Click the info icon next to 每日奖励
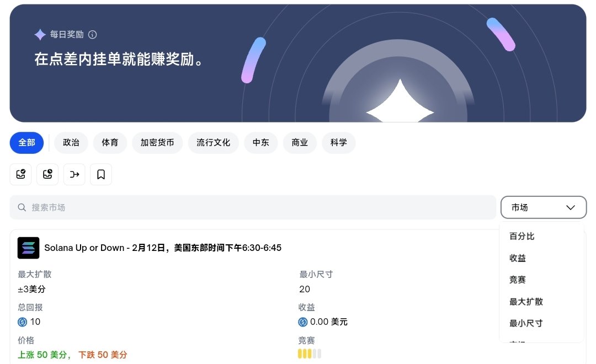Image resolution: width=596 pixels, height=364 pixels. pos(92,35)
